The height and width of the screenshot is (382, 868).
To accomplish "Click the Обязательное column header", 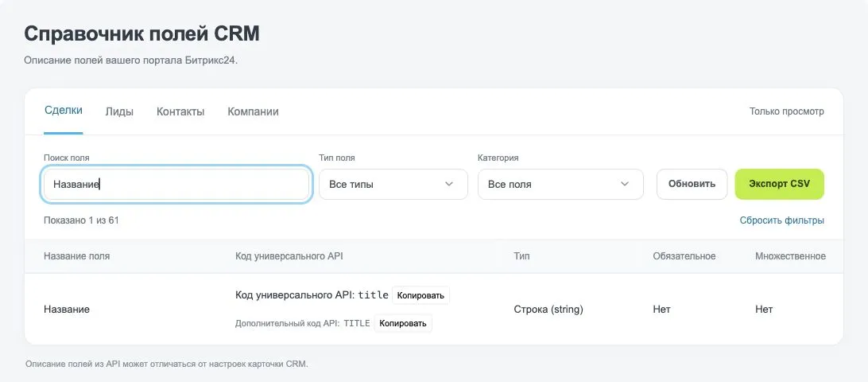I will coord(684,256).
